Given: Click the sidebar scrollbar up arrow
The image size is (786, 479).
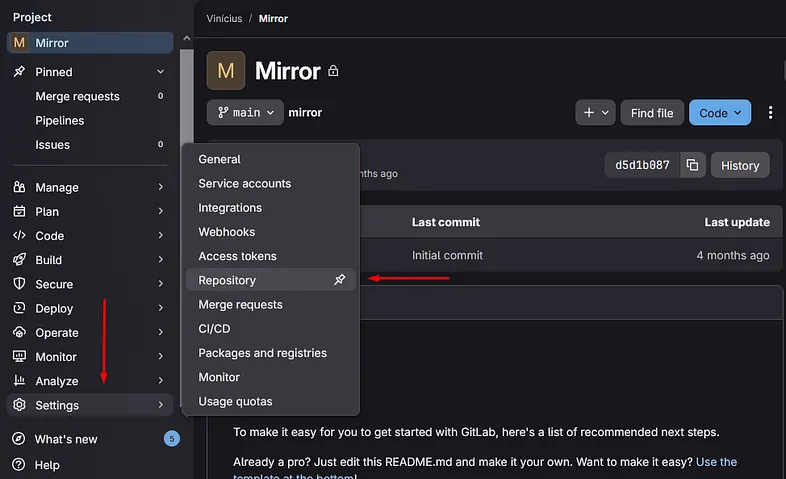Looking at the screenshot, I should 186,38.
